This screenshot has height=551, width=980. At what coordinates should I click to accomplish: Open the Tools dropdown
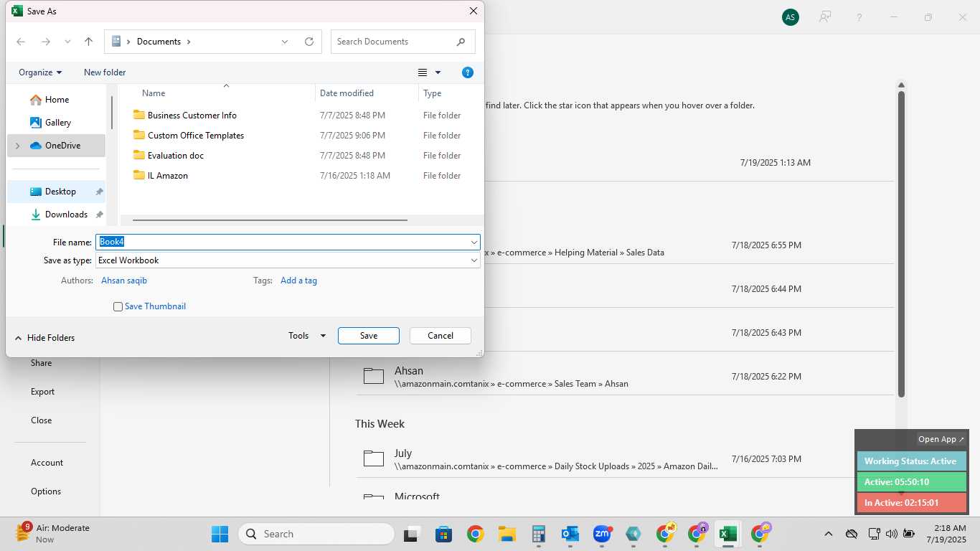307,336
